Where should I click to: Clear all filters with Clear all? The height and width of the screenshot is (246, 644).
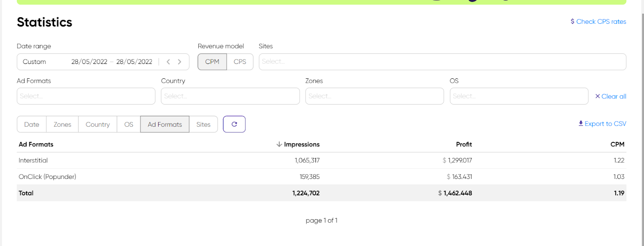[x=611, y=96]
